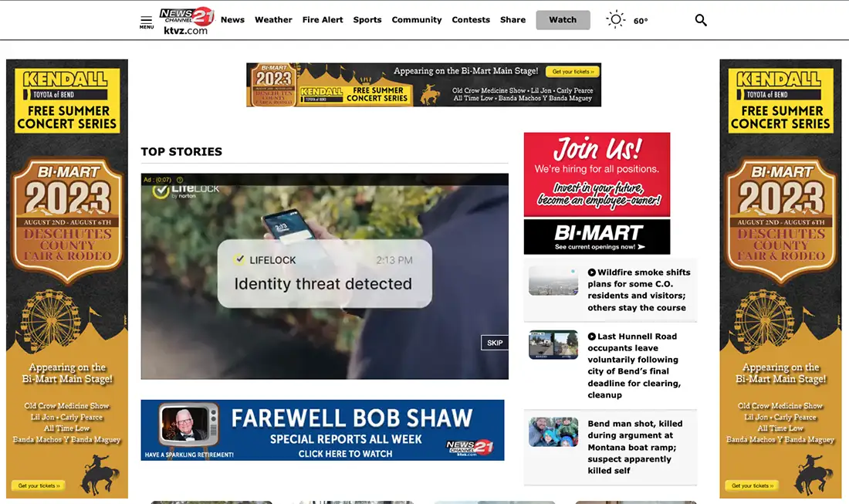Click the sunny weather icon

pos(616,19)
